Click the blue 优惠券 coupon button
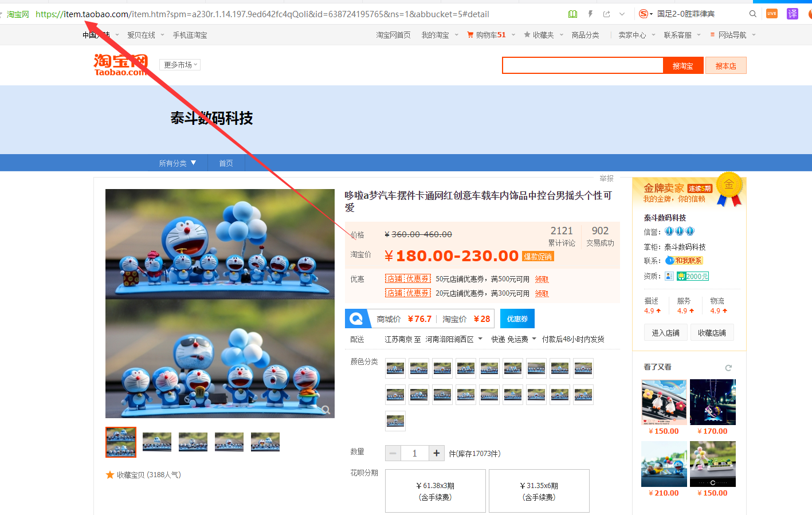The width and height of the screenshot is (812, 515). click(517, 319)
